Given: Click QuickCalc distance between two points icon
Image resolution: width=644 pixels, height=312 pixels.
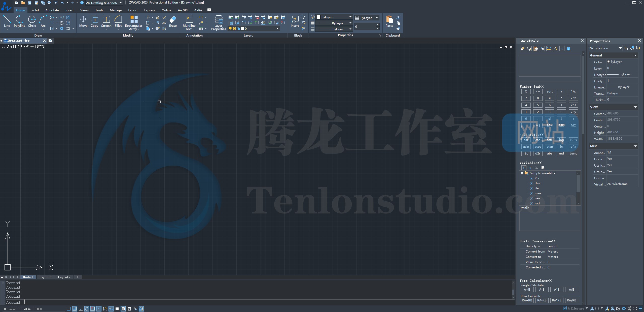Looking at the screenshot, I should (549, 49).
